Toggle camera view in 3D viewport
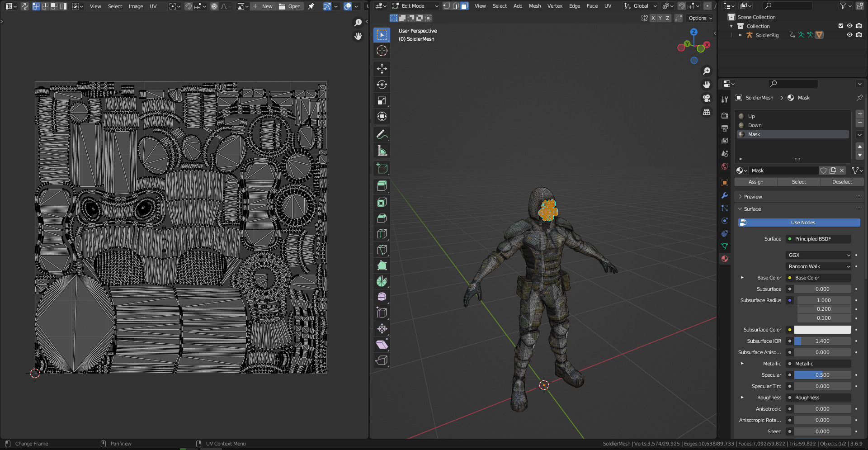The height and width of the screenshot is (450, 868). (707, 98)
